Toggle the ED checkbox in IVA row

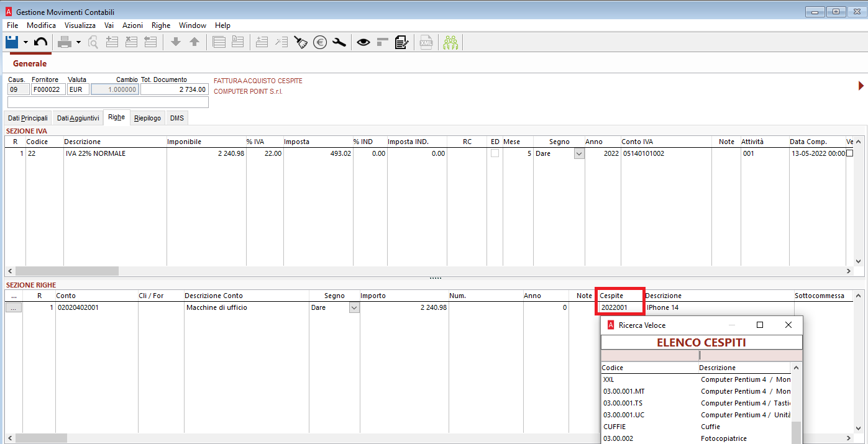coord(495,153)
